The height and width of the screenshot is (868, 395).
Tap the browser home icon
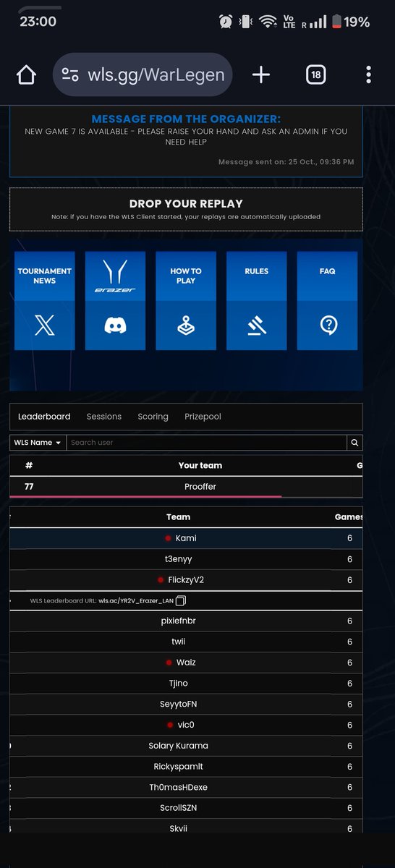(x=27, y=75)
